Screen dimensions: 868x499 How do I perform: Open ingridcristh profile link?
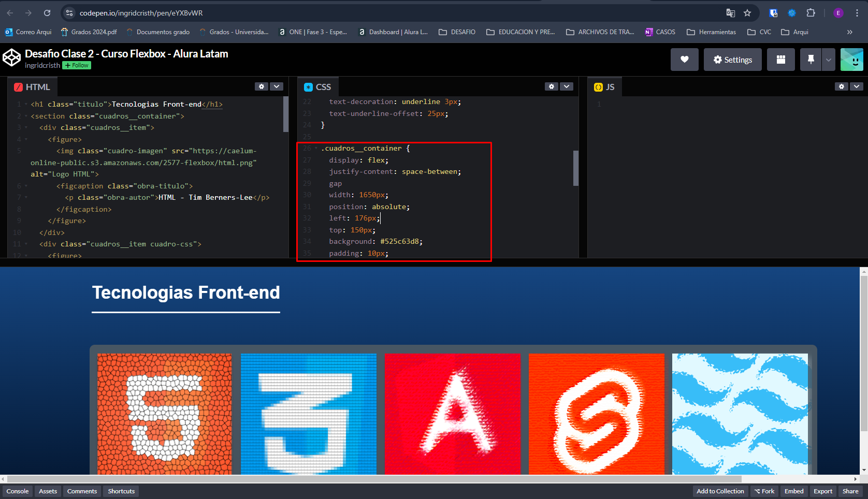[x=42, y=65]
